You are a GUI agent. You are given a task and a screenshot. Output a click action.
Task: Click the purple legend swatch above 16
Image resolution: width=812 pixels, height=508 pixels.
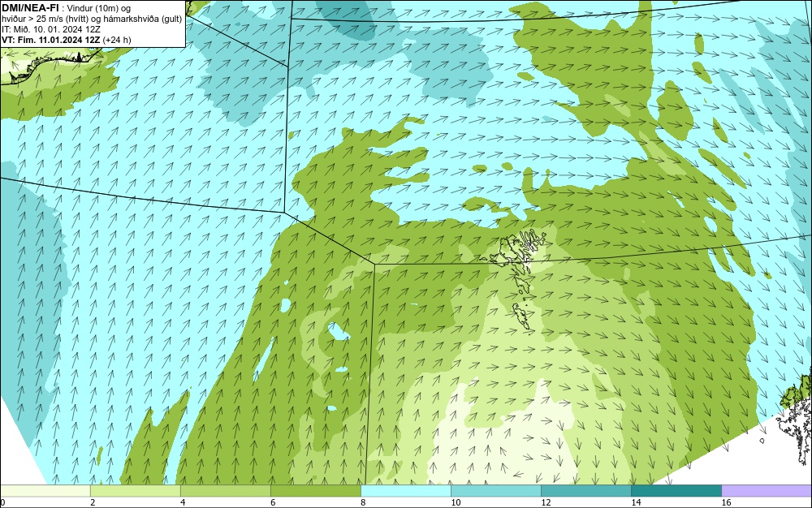click(767, 491)
